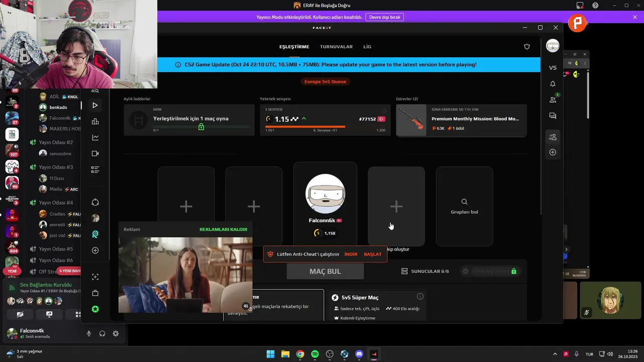644x362 pixels.
Task: Toggle Discord headphones deafen
Action: 102,333
